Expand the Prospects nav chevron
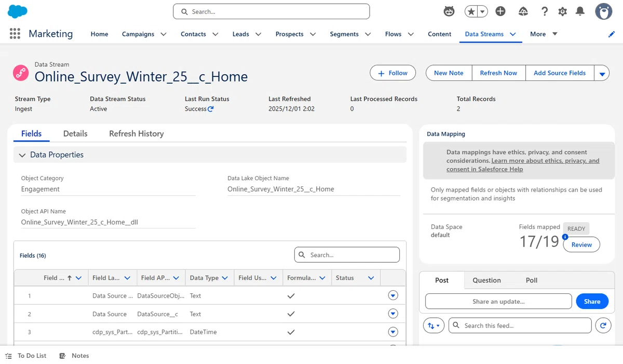Viewport: 623px width, 364px height. [313, 34]
